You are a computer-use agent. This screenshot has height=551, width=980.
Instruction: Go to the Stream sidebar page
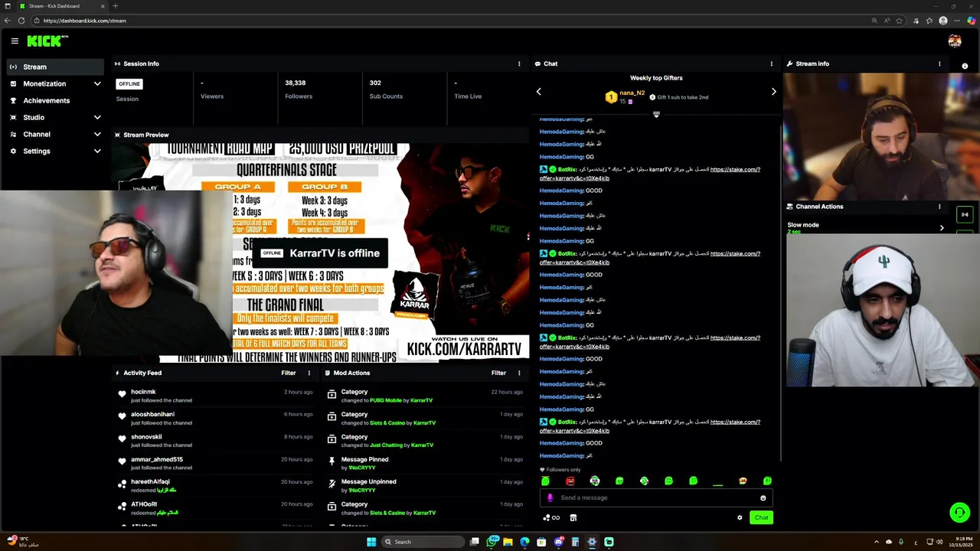[x=55, y=67]
